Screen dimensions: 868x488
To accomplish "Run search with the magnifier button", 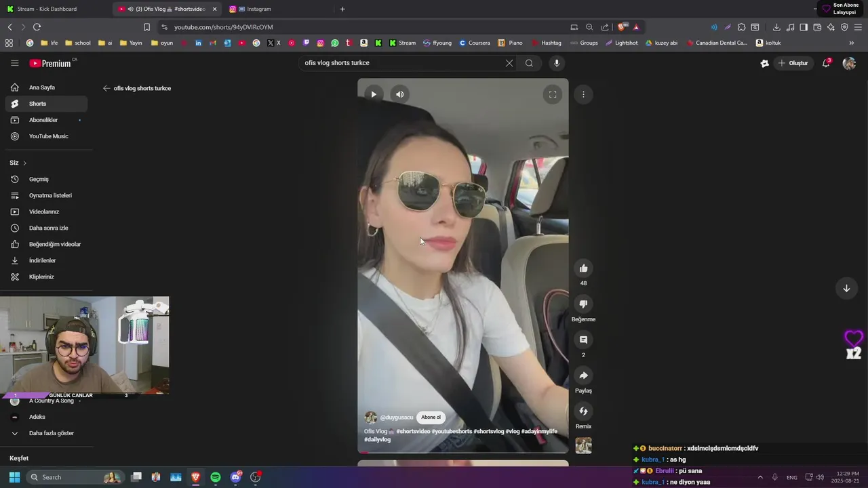I will coord(529,63).
